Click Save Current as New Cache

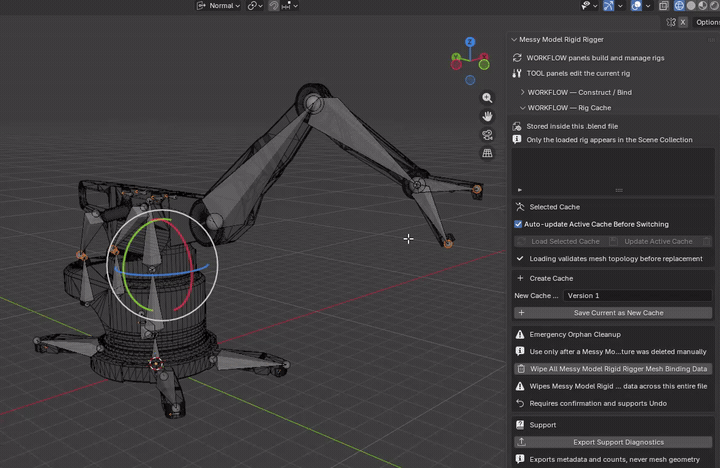(613, 313)
